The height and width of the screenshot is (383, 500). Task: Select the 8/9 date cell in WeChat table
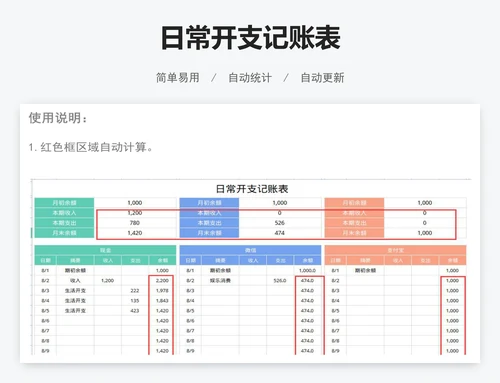pos(190,351)
